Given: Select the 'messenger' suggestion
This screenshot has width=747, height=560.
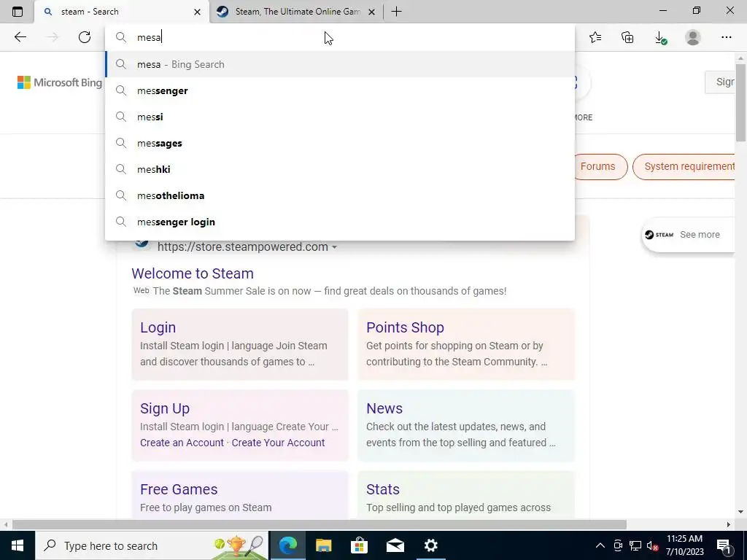Looking at the screenshot, I should coord(340,90).
